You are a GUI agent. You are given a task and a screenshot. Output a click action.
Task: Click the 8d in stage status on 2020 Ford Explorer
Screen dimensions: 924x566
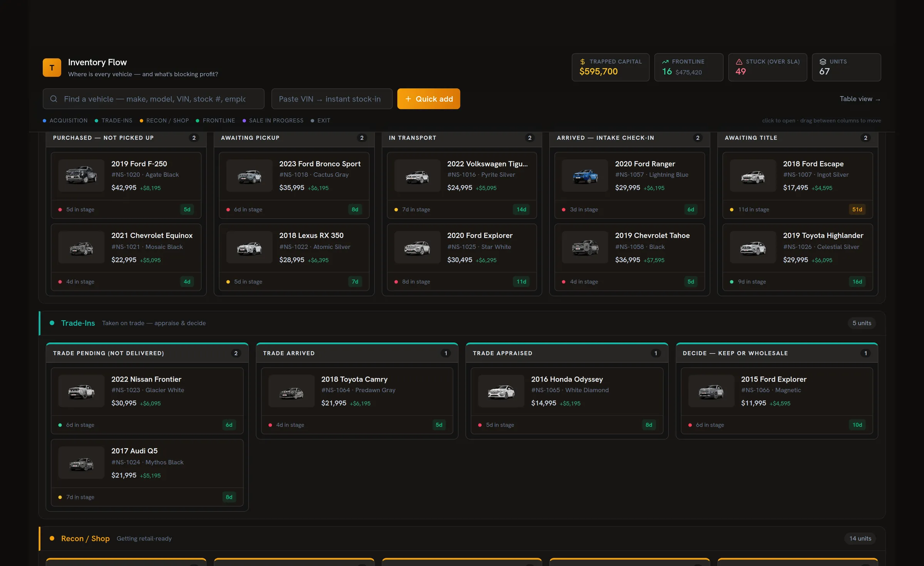point(412,281)
